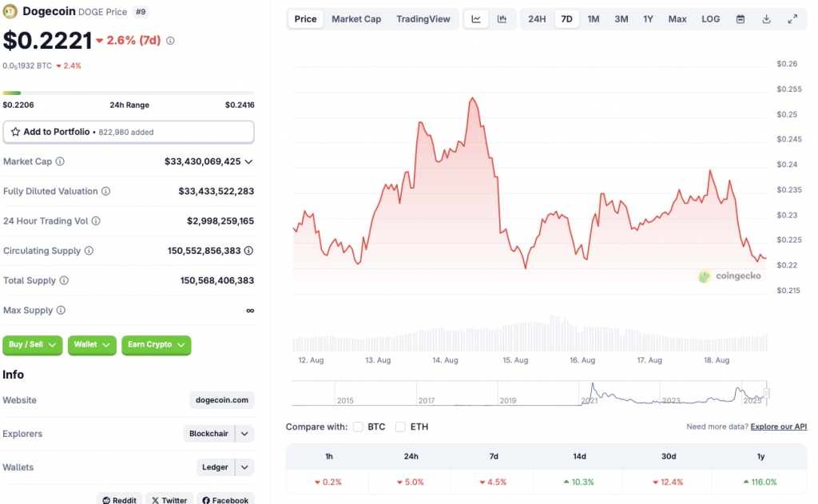
Task: Select the 1Y chart timeframe
Action: point(648,18)
